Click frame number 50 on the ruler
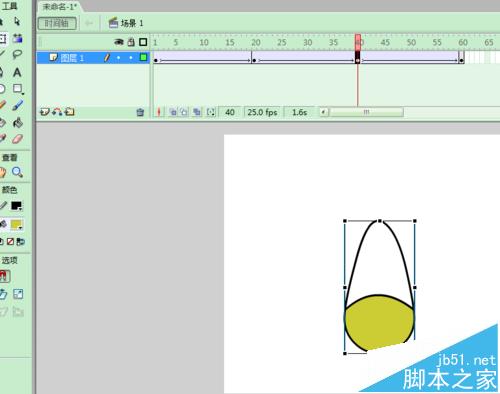This screenshot has height=394, width=500. point(411,42)
